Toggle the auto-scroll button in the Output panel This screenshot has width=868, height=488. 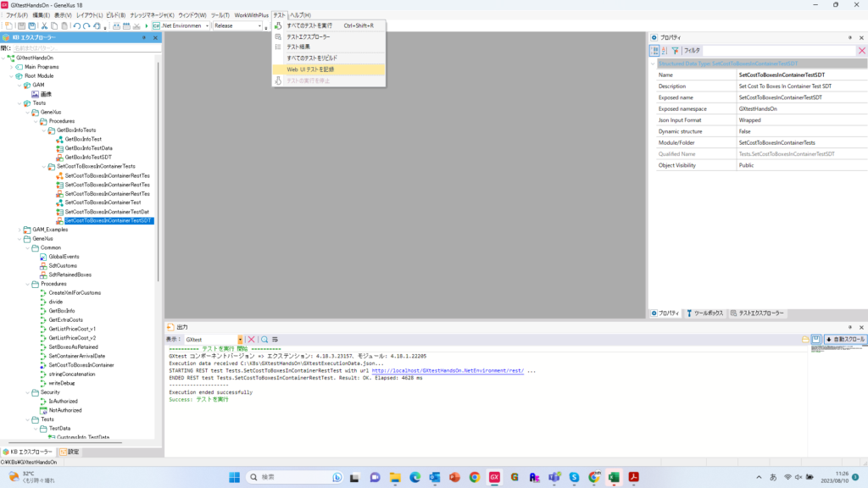(x=845, y=339)
